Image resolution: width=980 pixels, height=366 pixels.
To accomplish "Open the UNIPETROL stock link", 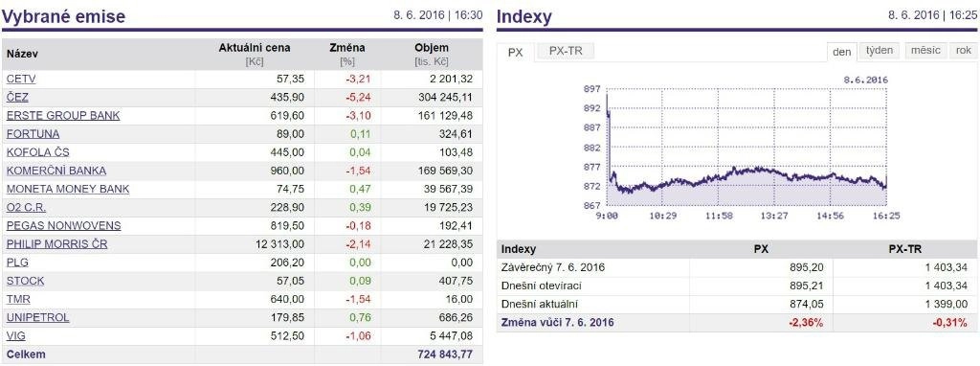I will click(38, 318).
